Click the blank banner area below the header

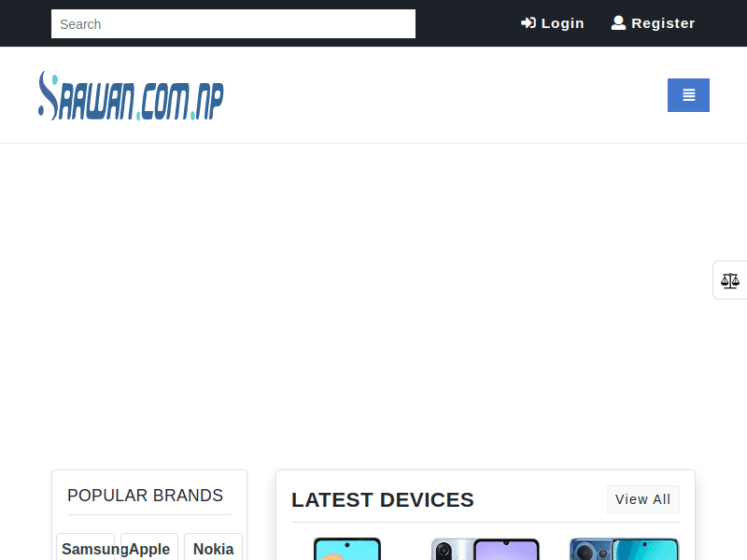tap(373, 299)
